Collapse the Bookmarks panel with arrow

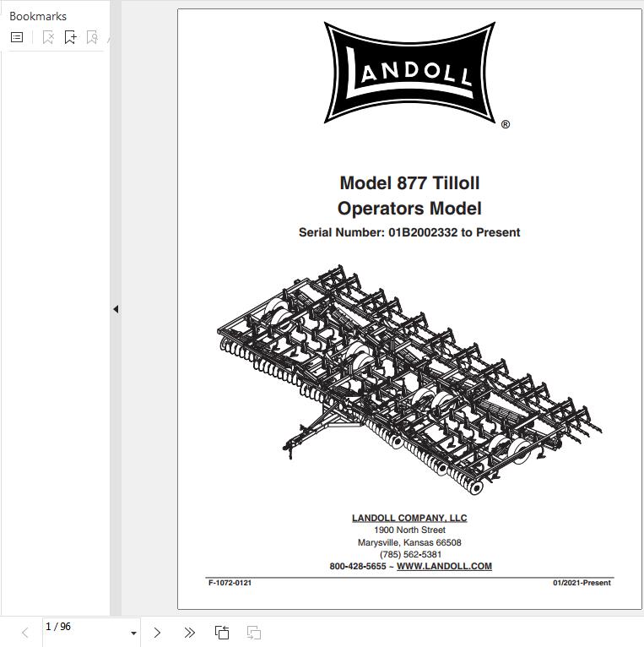point(116,309)
